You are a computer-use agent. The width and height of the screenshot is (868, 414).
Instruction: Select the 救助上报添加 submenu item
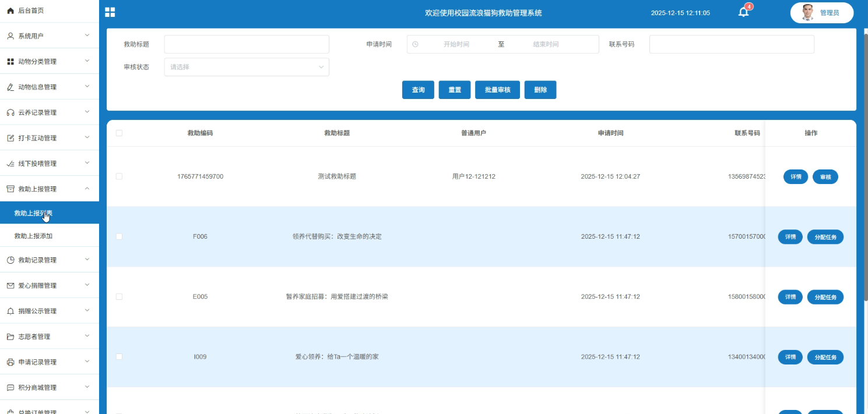tap(50, 236)
